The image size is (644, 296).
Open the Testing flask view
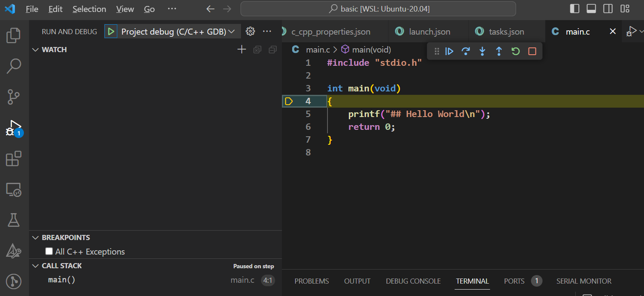coord(14,220)
